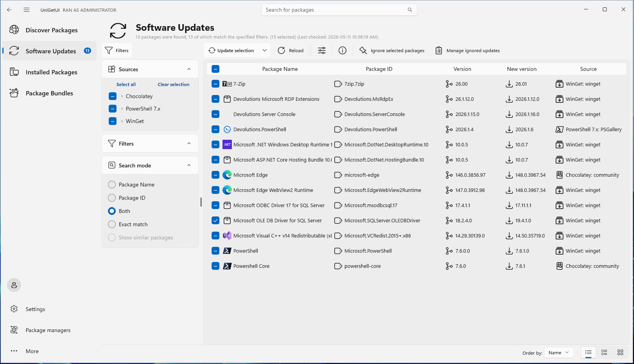Toggle the WinGet source checkbox

113,121
